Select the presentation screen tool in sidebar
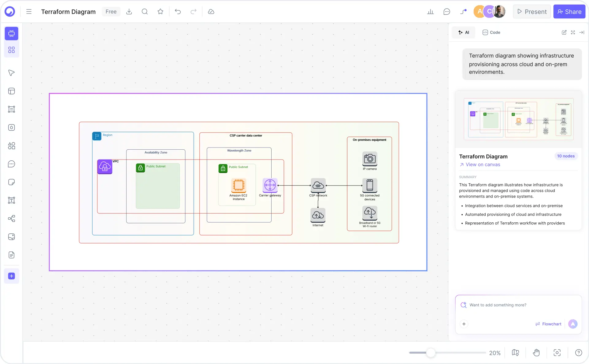The height and width of the screenshot is (364, 589). click(11, 33)
